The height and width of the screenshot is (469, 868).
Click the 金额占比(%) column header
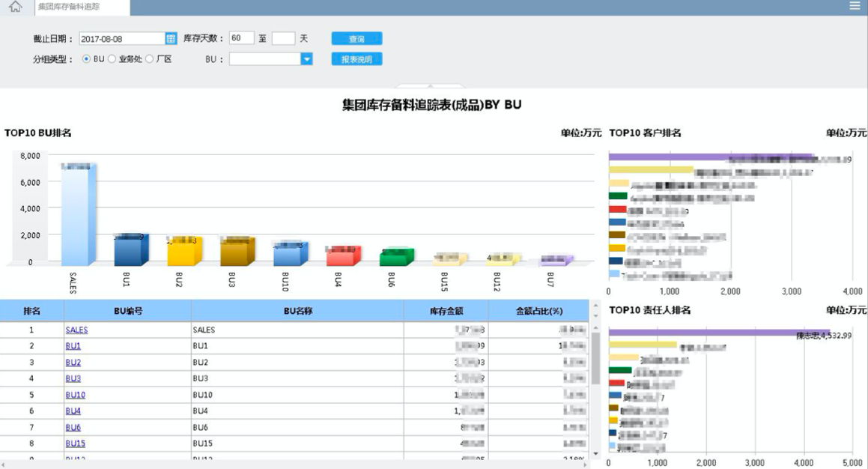[x=539, y=311]
